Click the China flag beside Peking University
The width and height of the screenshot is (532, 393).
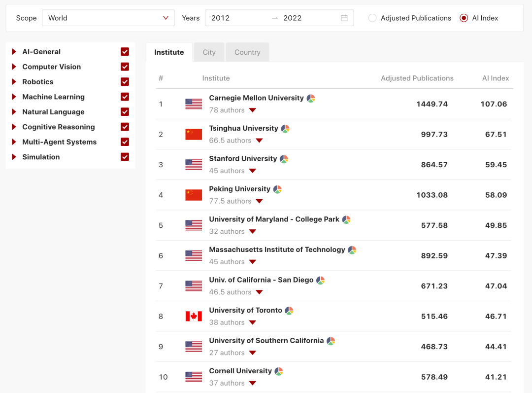pyautogui.click(x=194, y=195)
